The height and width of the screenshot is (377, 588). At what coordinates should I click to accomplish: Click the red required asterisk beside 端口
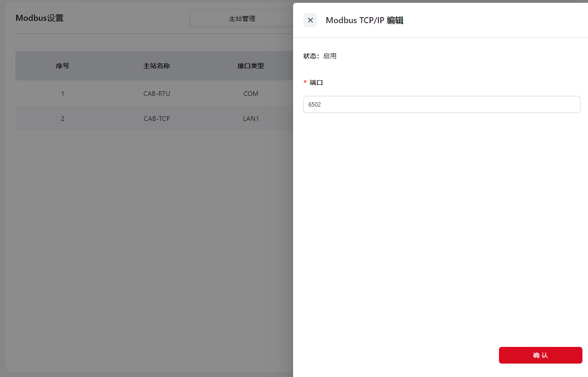305,82
